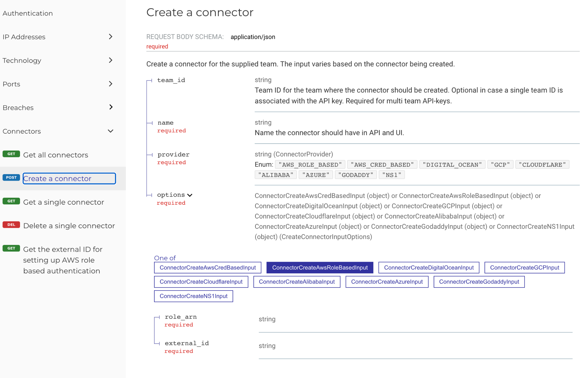The height and width of the screenshot is (378, 588).
Task: Click the name field label
Action: 166,123
